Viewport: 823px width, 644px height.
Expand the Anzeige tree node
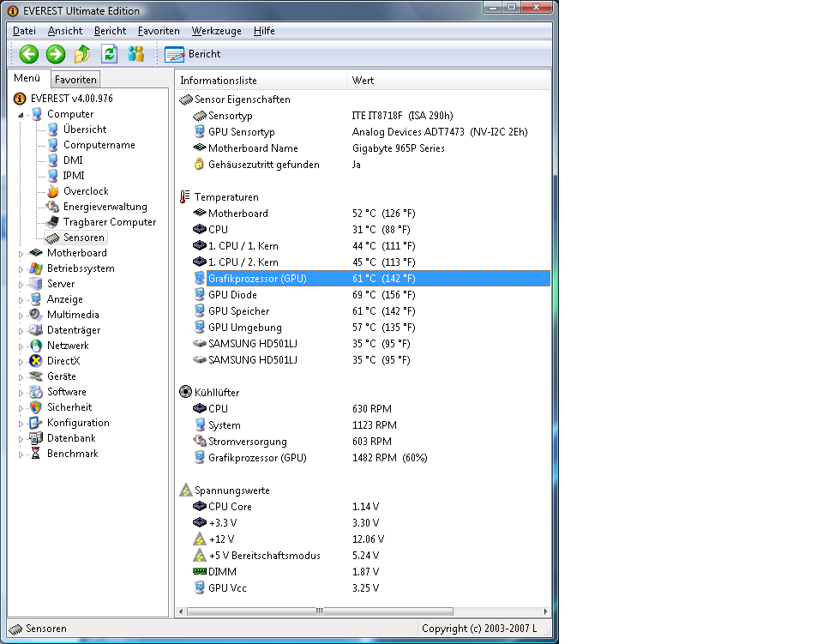click(x=21, y=300)
